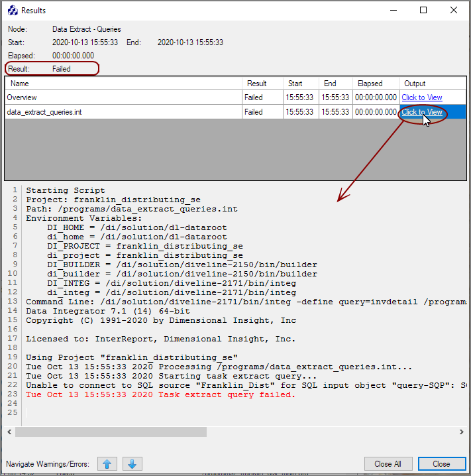Click 'Project: franklin_distributing_se' log line

(x=113, y=200)
